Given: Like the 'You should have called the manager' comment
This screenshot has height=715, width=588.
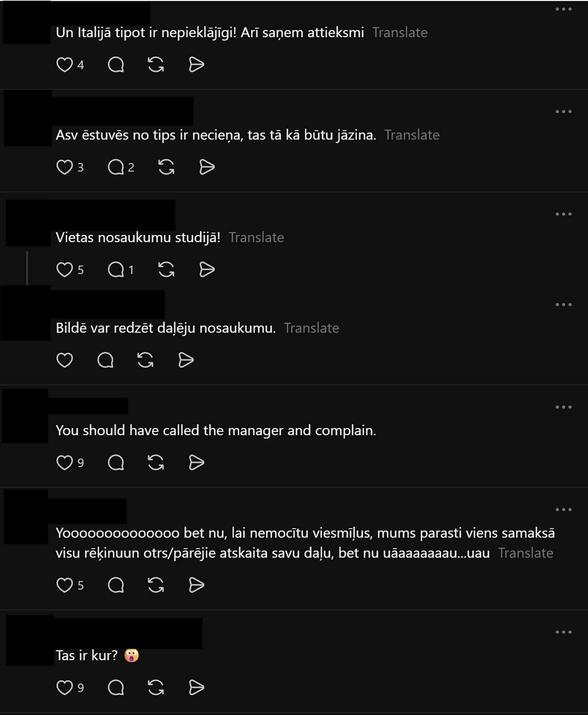Looking at the screenshot, I should coord(65,462).
